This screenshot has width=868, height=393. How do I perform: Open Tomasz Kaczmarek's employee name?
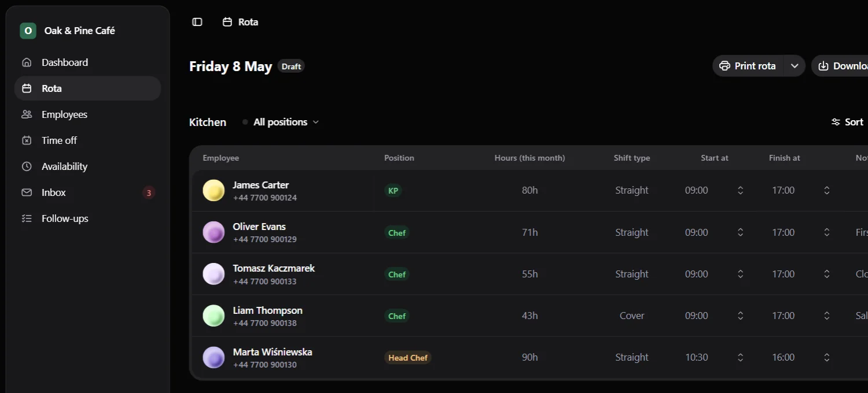point(274,268)
